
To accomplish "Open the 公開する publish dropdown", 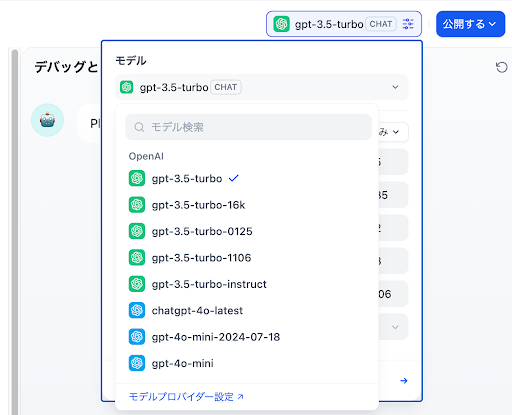I will [x=470, y=24].
